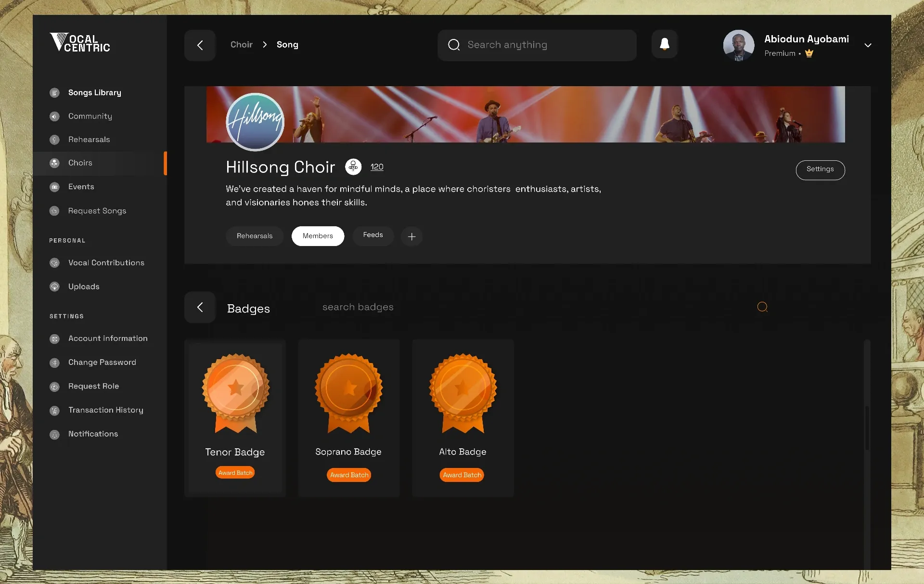This screenshot has width=924, height=584.
Task: Click the Rehearsals sidebar icon
Action: 54,140
